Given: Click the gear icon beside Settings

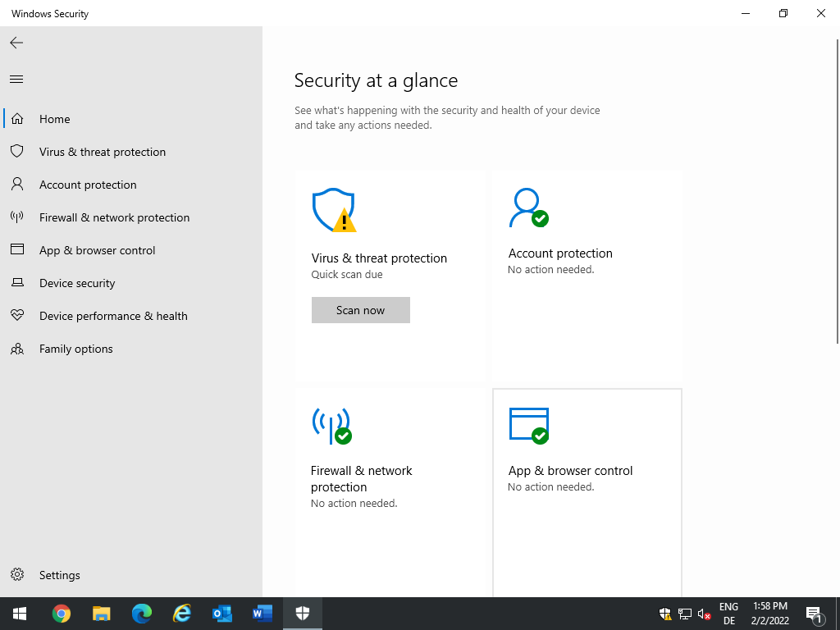Looking at the screenshot, I should click(x=17, y=575).
